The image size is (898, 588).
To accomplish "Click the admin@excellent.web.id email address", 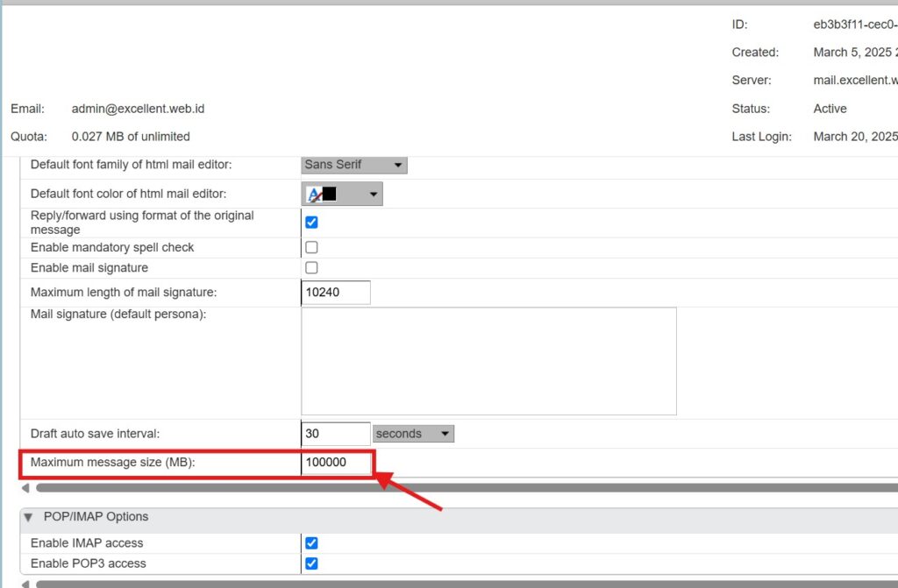I will pyautogui.click(x=138, y=109).
